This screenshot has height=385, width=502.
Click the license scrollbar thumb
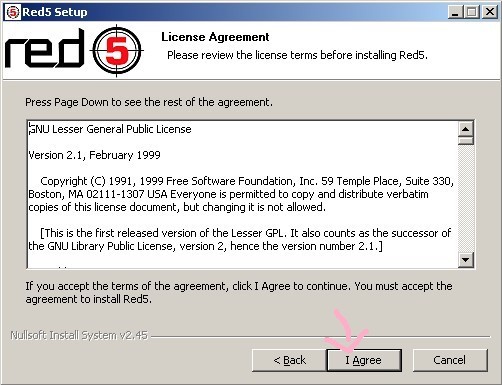(466, 140)
